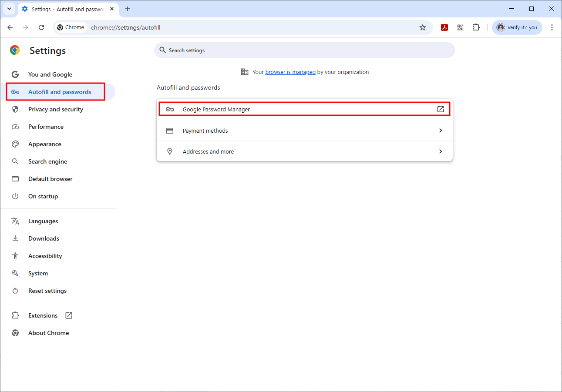This screenshot has width=562, height=392.
Task: Click the Chrome logo beside Settings
Action: [x=15, y=50]
